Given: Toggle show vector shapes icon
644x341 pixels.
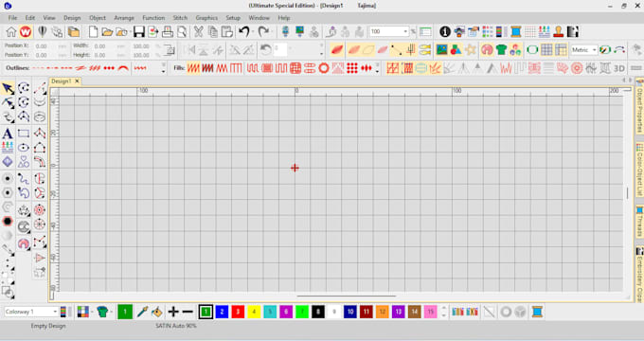Looking at the screenshot, I should pyautogui.click(x=456, y=50).
